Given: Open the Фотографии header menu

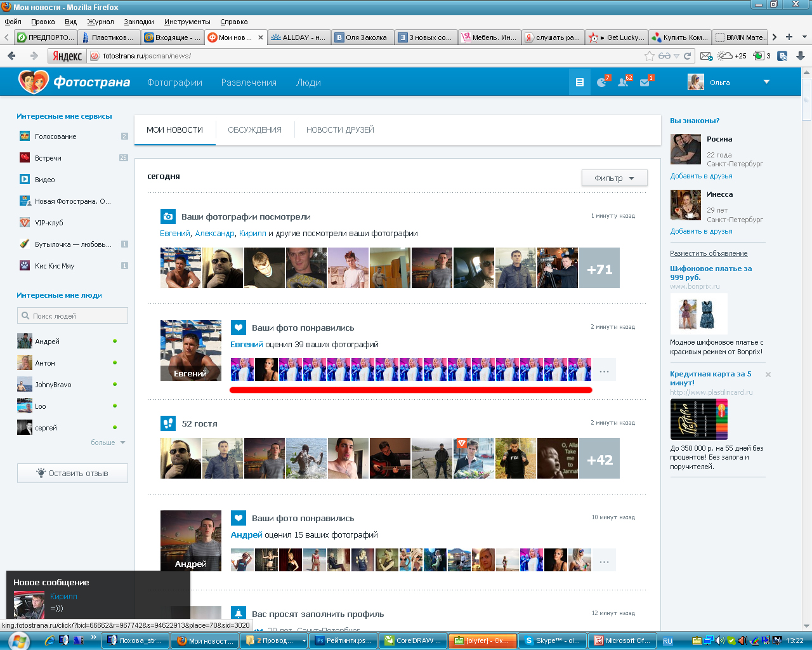Looking at the screenshot, I should click(174, 83).
